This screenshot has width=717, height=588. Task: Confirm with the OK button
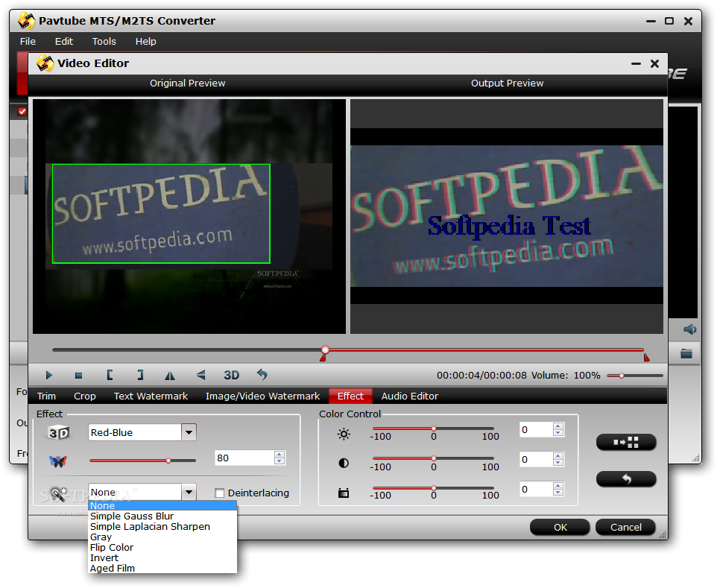[x=560, y=527]
